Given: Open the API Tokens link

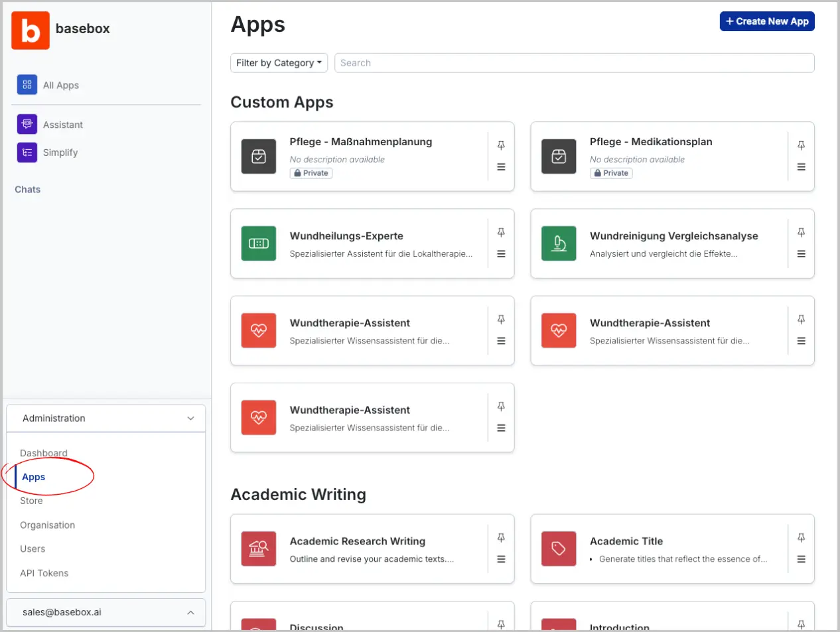Looking at the screenshot, I should pos(44,573).
